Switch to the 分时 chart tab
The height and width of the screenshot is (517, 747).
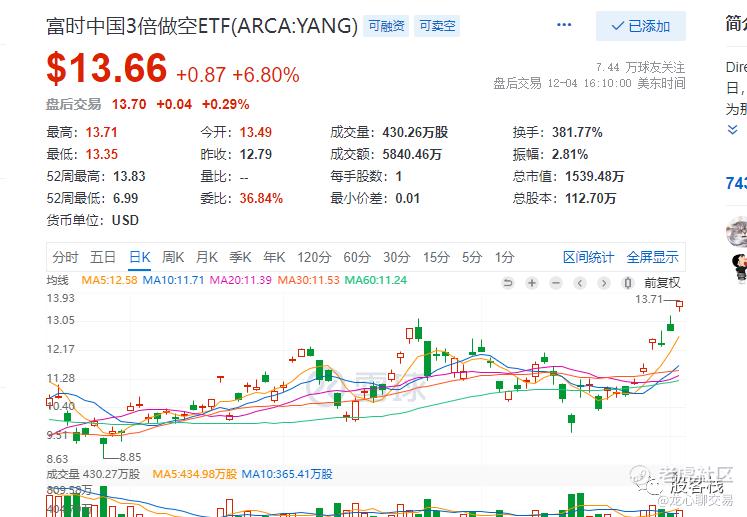click(x=65, y=257)
